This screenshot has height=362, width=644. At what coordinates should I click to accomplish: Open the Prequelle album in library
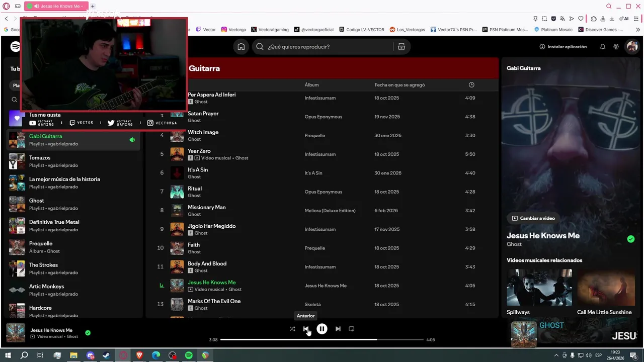[74, 247]
